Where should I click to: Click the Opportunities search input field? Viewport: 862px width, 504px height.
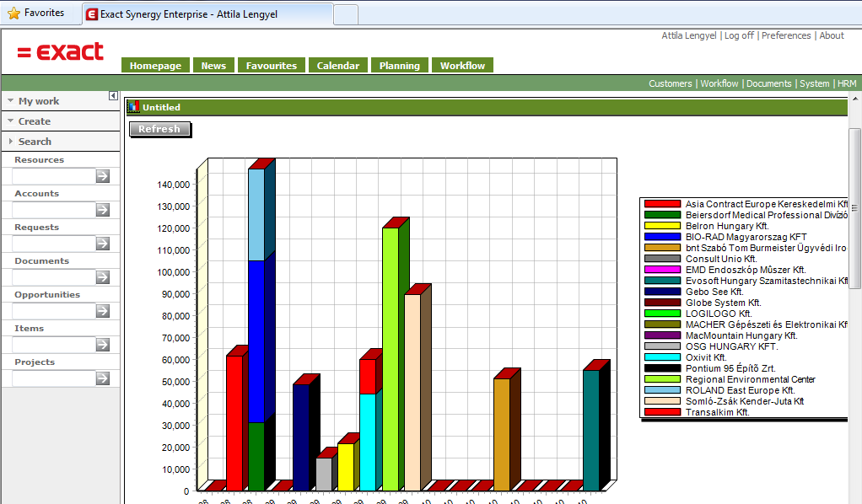pos(54,310)
